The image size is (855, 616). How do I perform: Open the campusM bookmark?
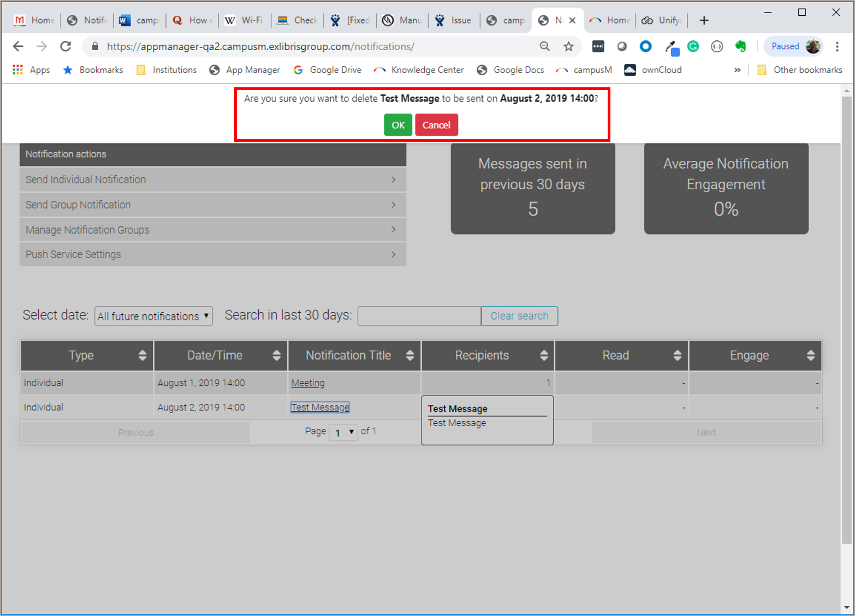coord(584,70)
